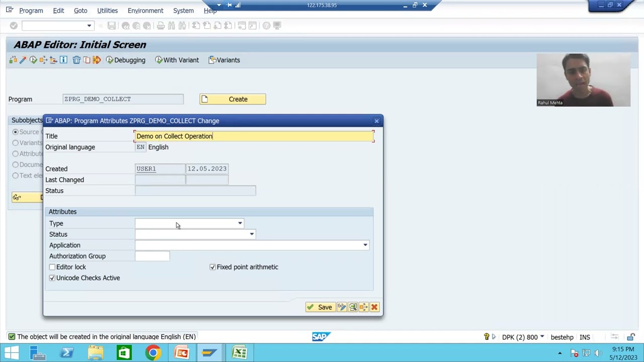The width and height of the screenshot is (644, 362).
Task: Click the Create button
Action: (x=232, y=99)
